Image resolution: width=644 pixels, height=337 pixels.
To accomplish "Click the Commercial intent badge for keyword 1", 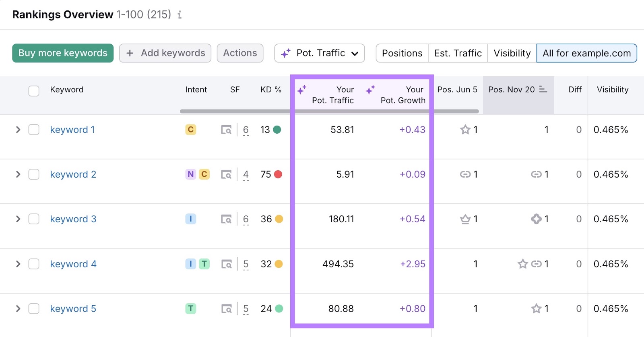I will tap(191, 130).
